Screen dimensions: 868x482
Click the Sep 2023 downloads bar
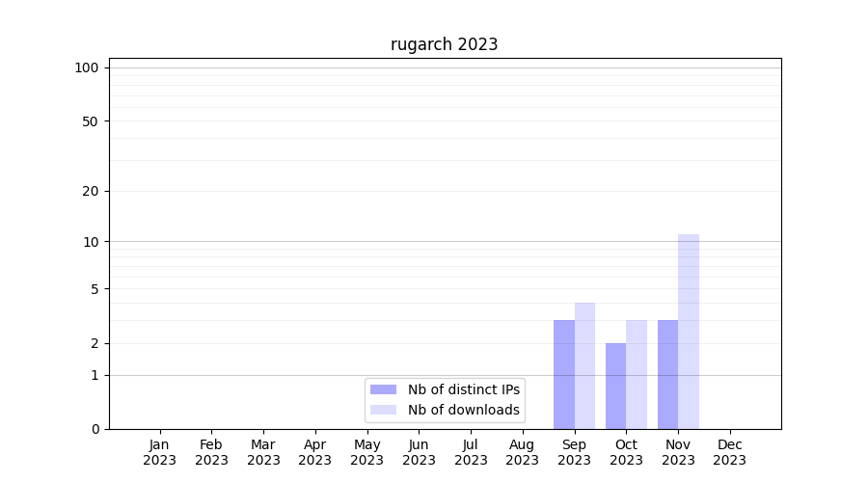click(584, 366)
